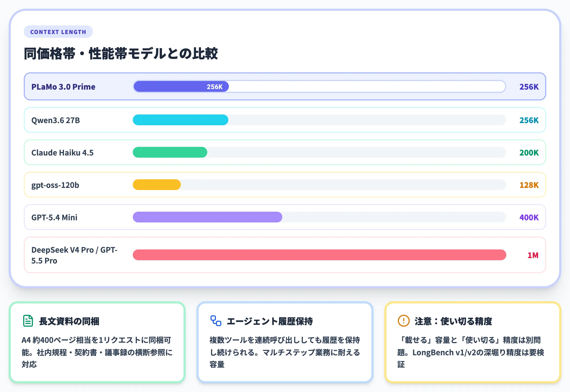Click the heading 同価格帯・性能帯モデルとの比較
570x392 pixels.
click(x=121, y=53)
